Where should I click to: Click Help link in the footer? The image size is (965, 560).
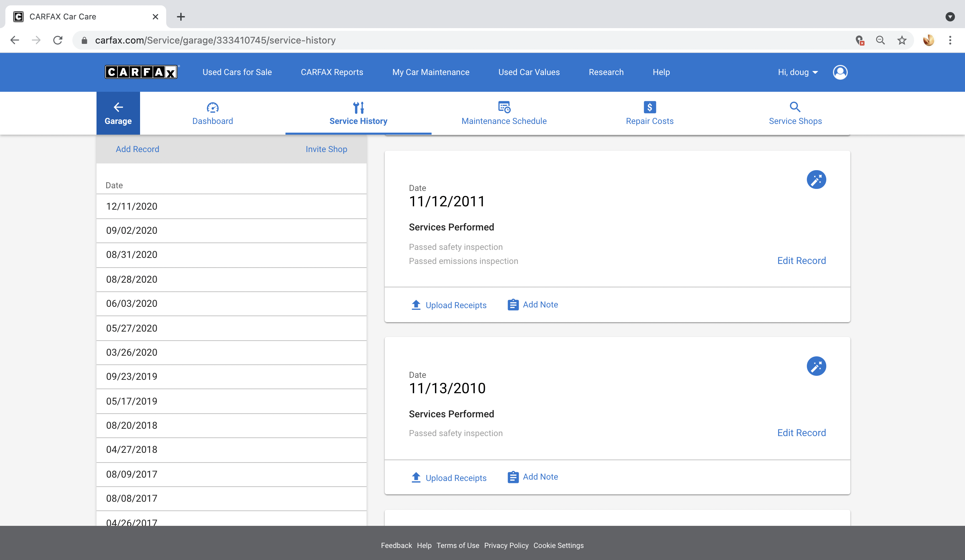click(x=424, y=546)
